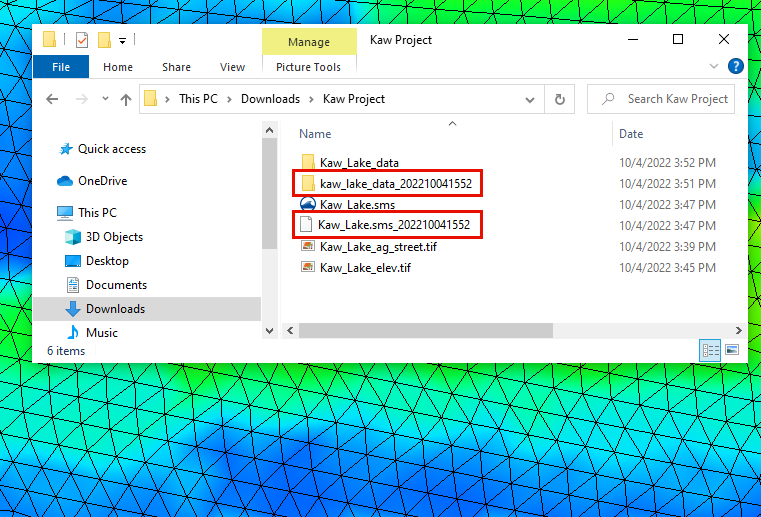Select OneDrive in navigation pane
The height and width of the screenshot is (517, 761).
[102, 181]
